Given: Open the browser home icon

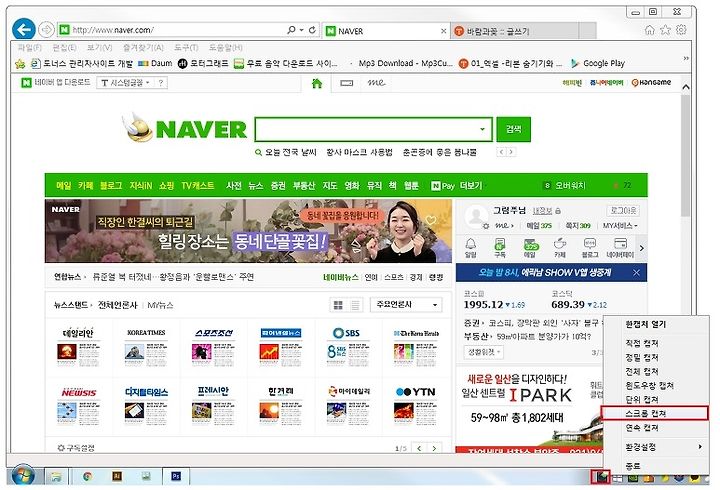Looking at the screenshot, I should pyautogui.click(x=649, y=30).
